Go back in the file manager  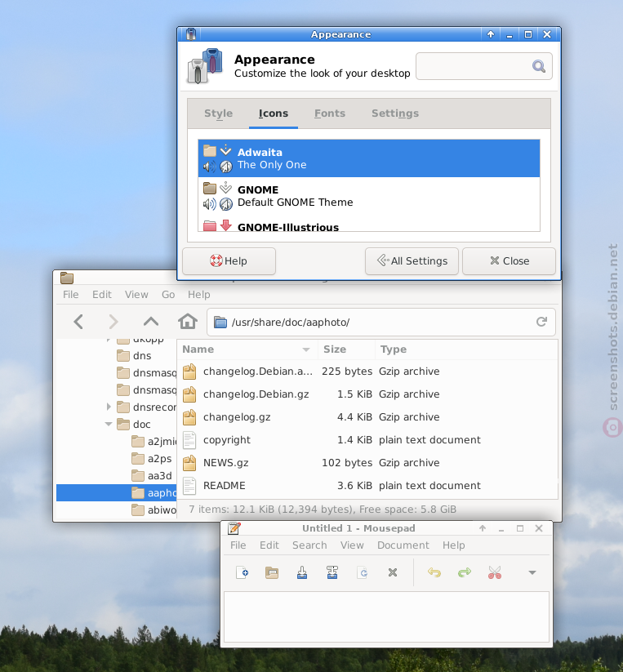[x=78, y=322]
